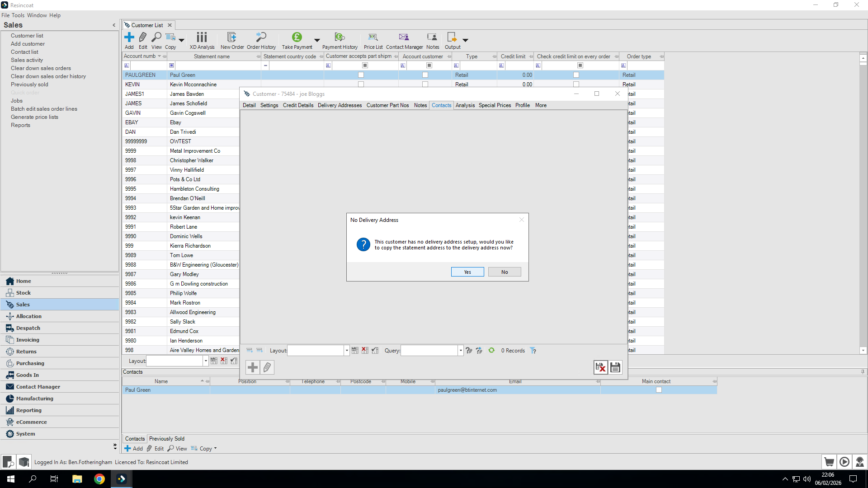Open the Special Prices tab
This screenshot has width=868, height=488.
[495, 105]
